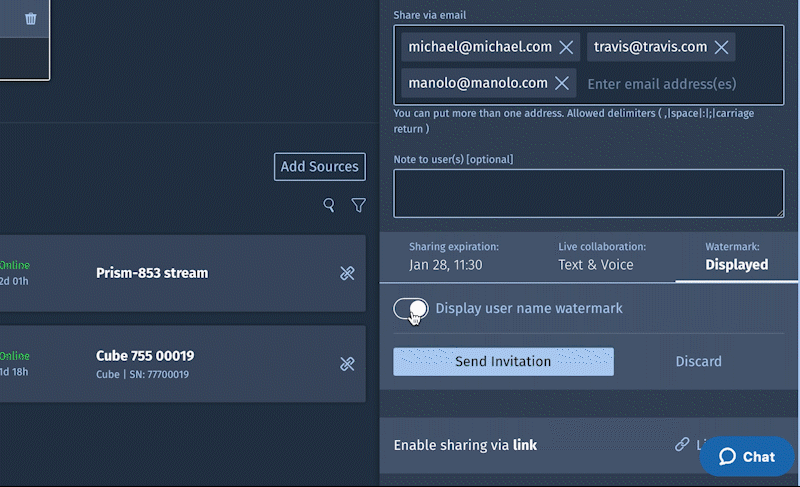Switch to Live collaboration tab
This screenshot has width=800, height=487.
tap(601, 256)
